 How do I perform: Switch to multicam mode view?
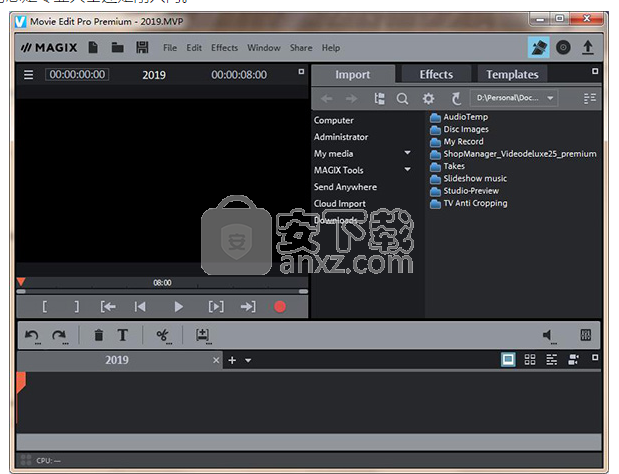573,360
